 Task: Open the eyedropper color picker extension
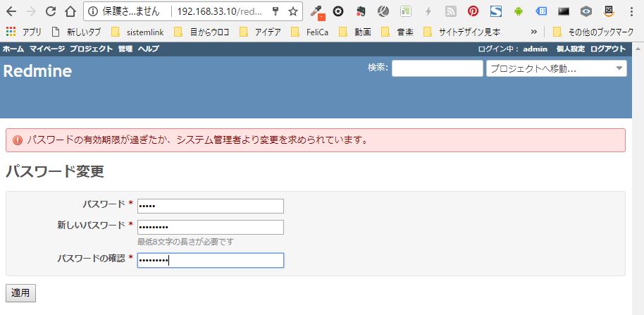(317, 12)
